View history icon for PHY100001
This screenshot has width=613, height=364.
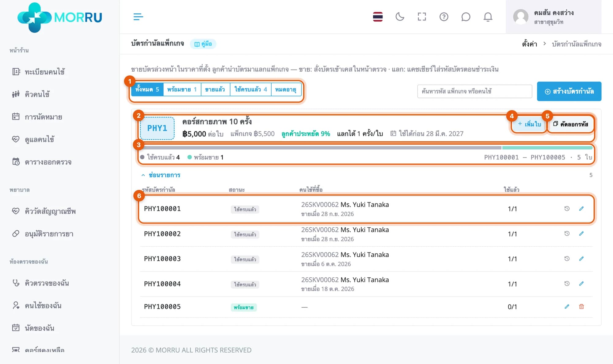(567, 209)
